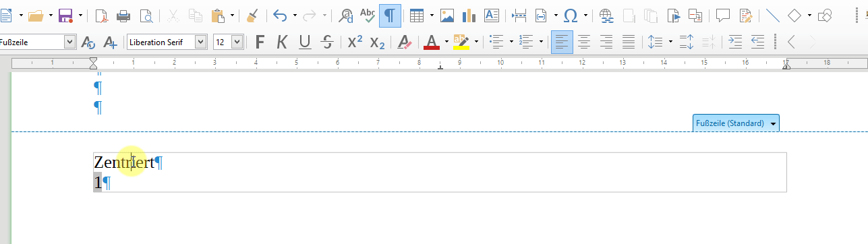Insert a hyperlink with the globe icon
This screenshot has width=868, height=244.
pyautogui.click(x=606, y=15)
